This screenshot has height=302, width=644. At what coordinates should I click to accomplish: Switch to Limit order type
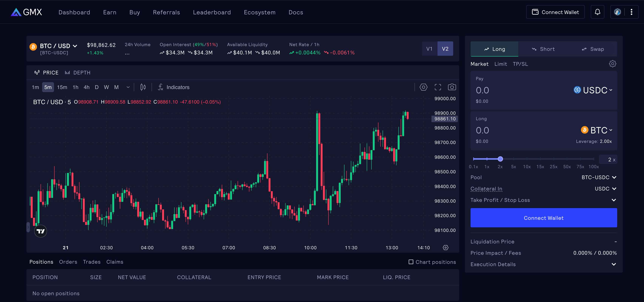click(x=501, y=64)
